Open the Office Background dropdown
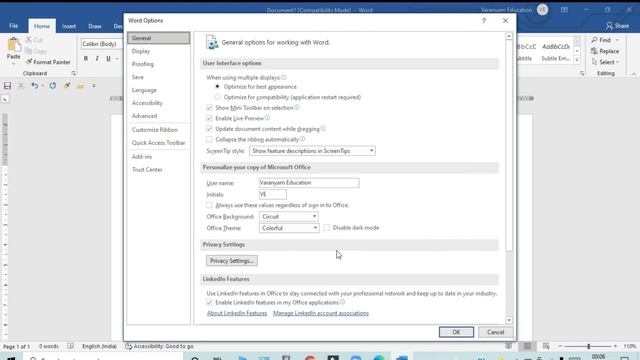This screenshot has height=360, width=640. pyautogui.click(x=289, y=216)
